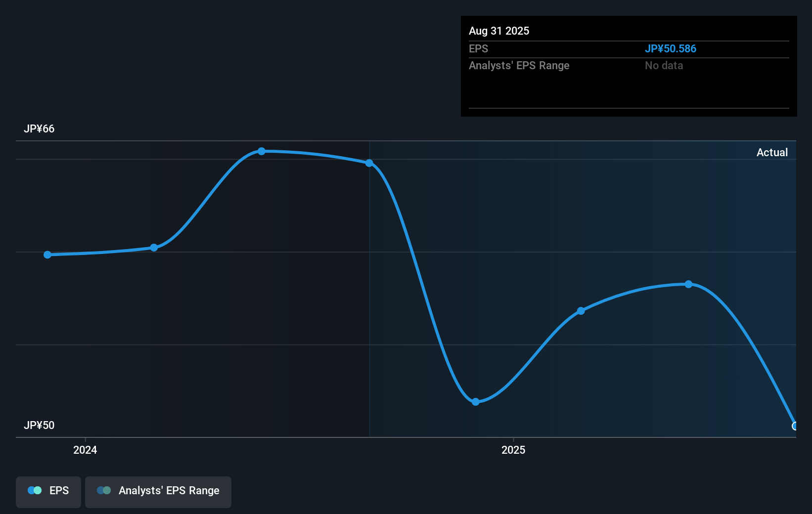Select the EPS data point before the decline
Screen dimensions: 812x514
[x=369, y=163]
